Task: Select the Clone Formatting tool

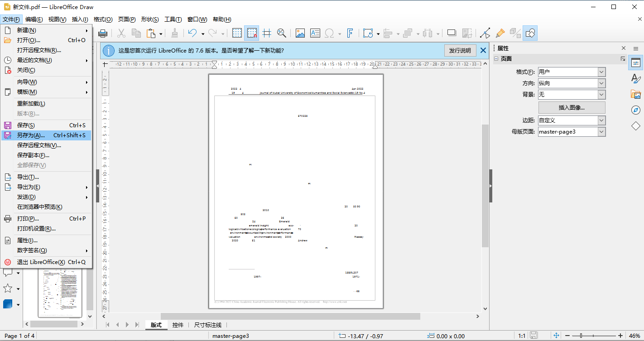Action: pos(500,33)
